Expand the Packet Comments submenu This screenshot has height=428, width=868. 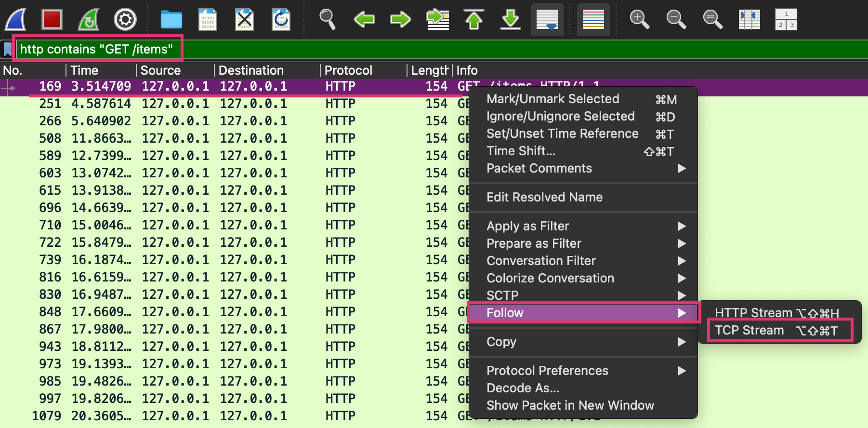pos(583,168)
